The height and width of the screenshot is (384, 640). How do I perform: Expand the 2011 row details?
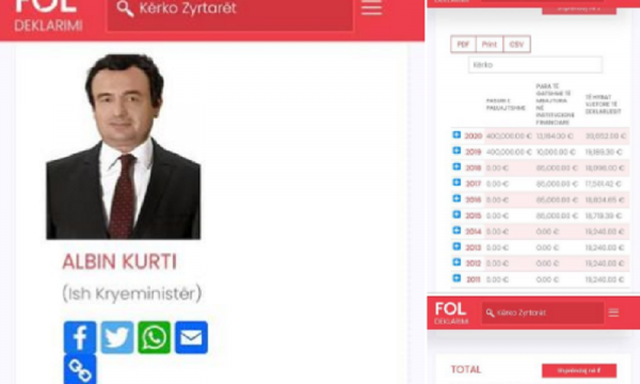click(x=457, y=278)
